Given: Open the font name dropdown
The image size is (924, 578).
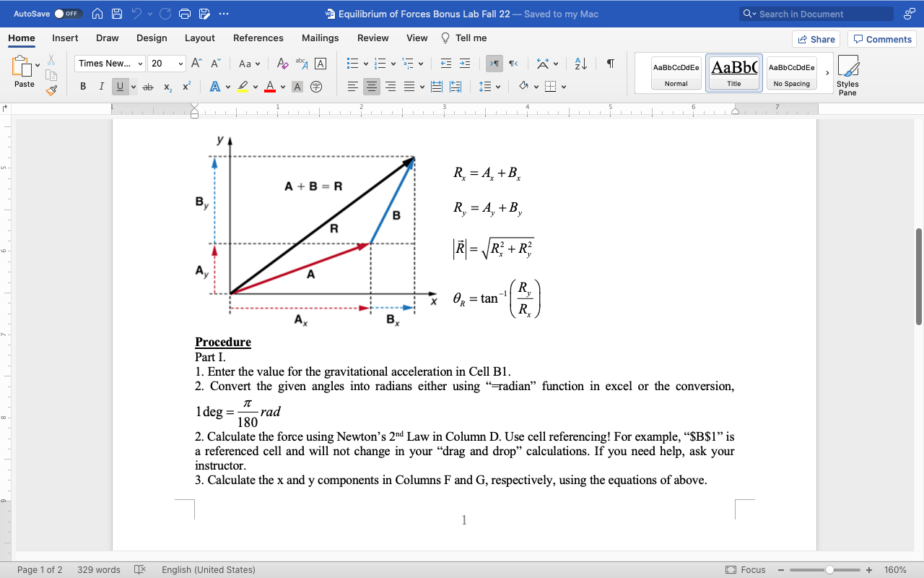Looking at the screenshot, I should (x=139, y=64).
